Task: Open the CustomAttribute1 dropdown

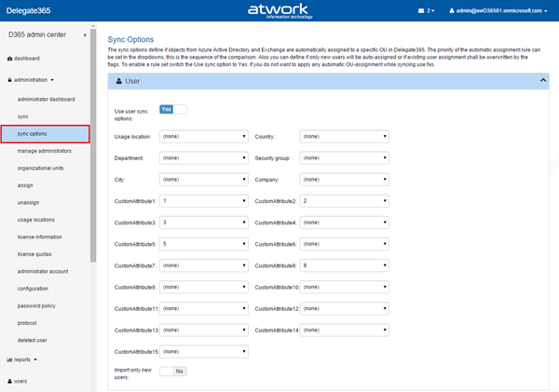Action: tap(203, 201)
